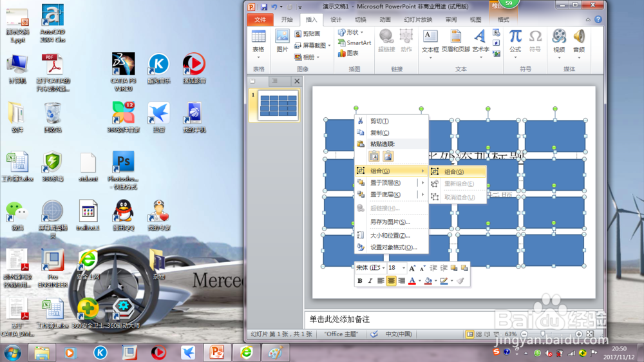The width and height of the screenshot is (644, 362).
Task: Insert 剪贴画 clip art
Action: tap(307, 33)
